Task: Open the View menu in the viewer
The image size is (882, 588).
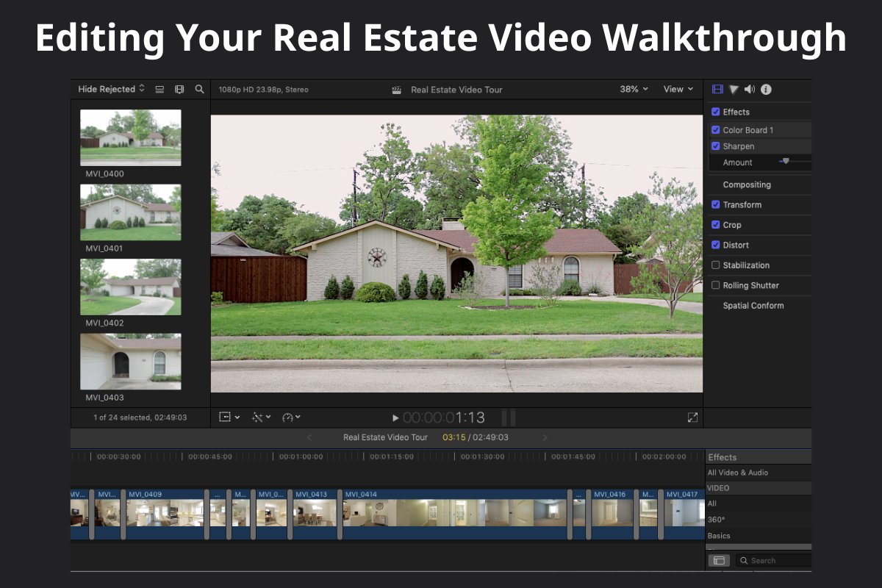Action: pyautogui.click(x=677, y=89)
